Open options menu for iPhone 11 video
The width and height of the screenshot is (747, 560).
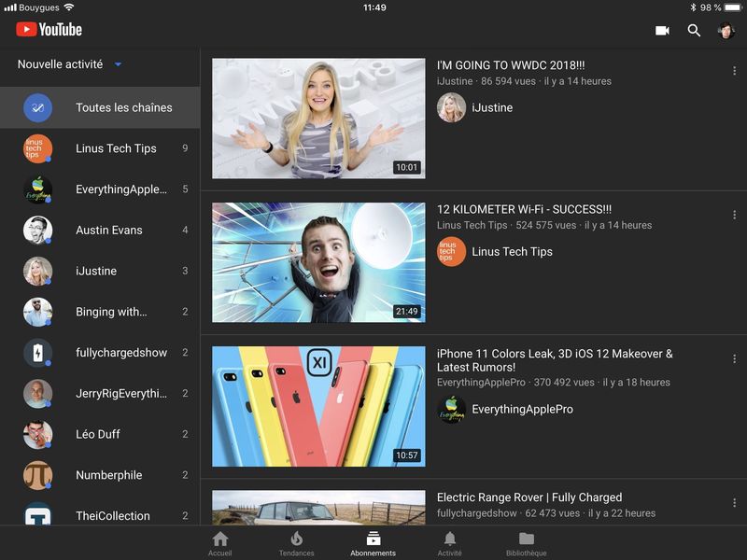[734, 358]
